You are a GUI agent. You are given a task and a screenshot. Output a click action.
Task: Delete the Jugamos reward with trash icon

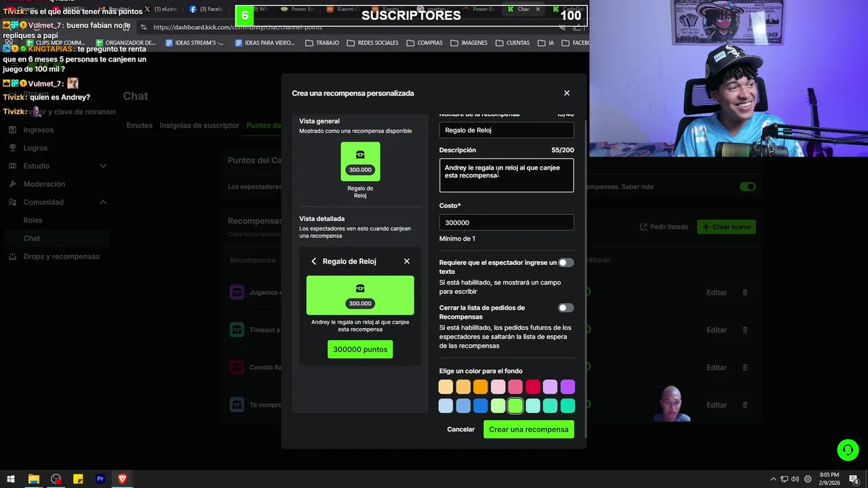745,292
